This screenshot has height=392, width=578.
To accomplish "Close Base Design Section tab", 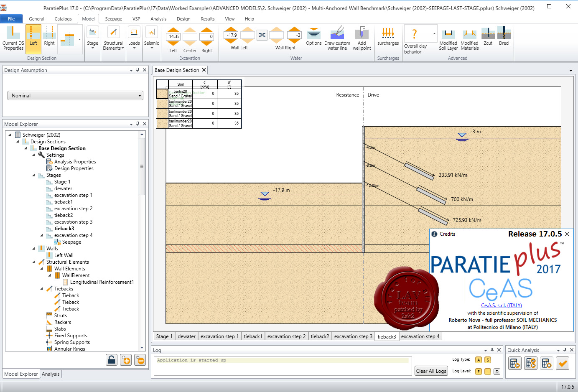I will [204, 70].
